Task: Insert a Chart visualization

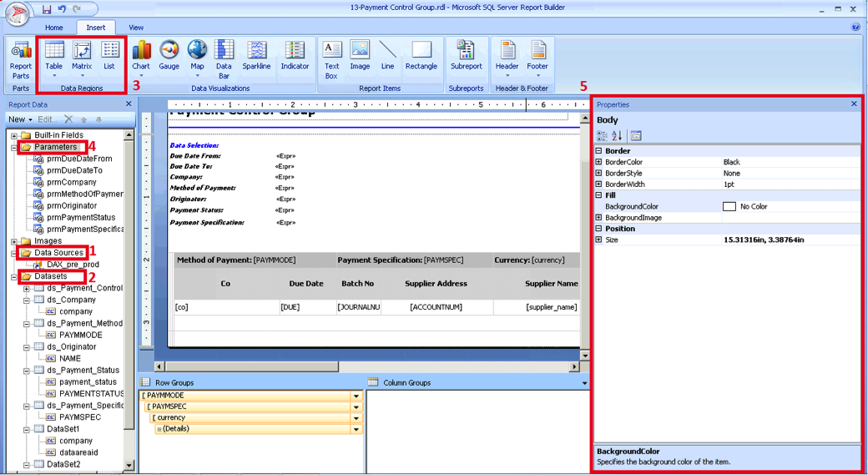Action: 141,58
